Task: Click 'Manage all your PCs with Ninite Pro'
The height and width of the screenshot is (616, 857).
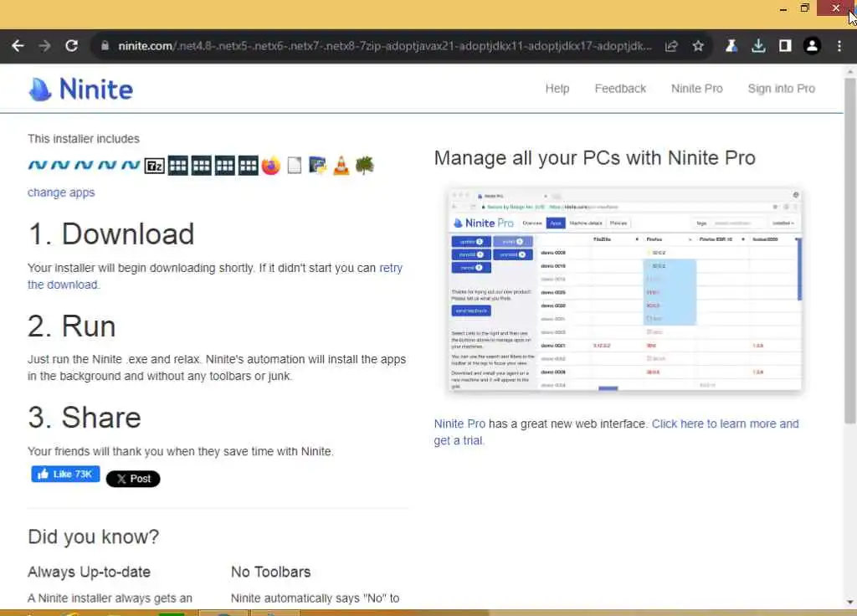Action: 595,158
